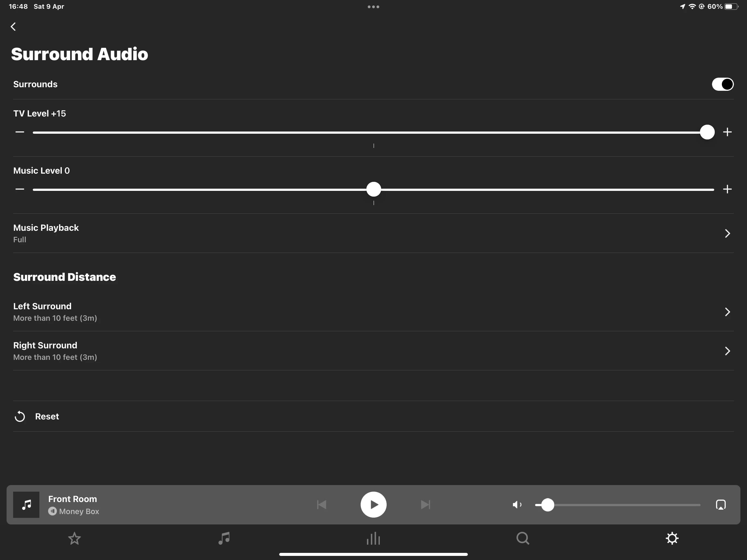Mute the Front Room speaker volume
This screenshot has width=747, height=560.
point(517,504)
